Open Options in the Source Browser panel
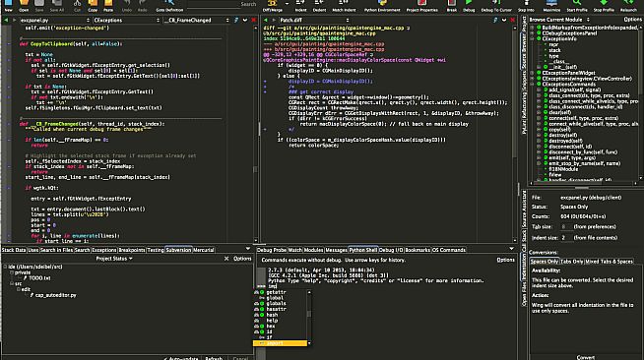 [x=632, y=20]
